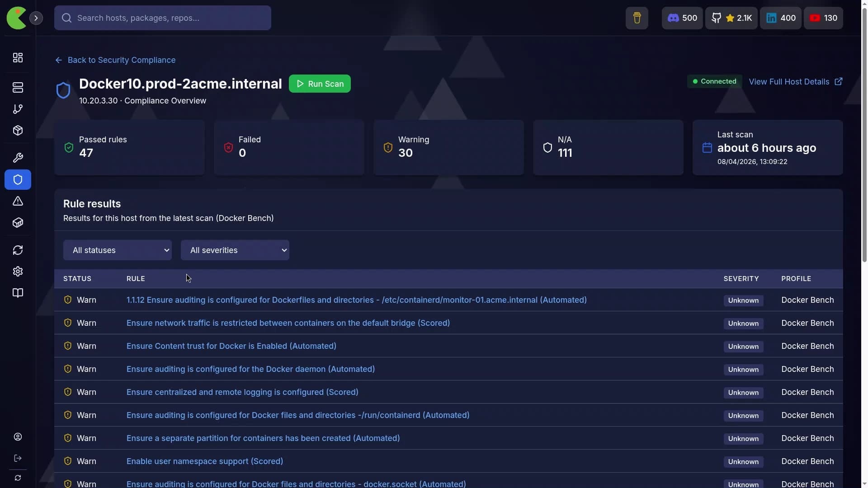Viewport: 868px width, 488px height.
Task: Open the documentation book icon in sidebar
Action: point(18,293)
